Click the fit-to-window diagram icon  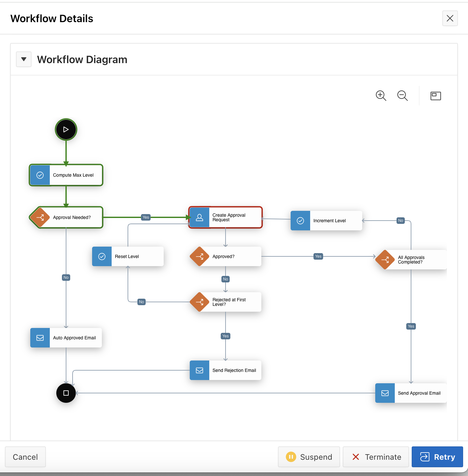(x=435, y=96)
